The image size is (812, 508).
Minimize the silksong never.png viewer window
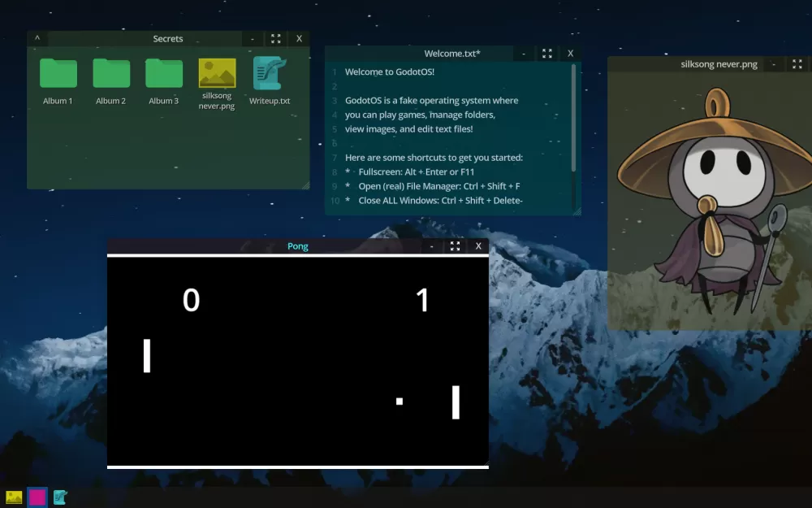coord(774,64)
